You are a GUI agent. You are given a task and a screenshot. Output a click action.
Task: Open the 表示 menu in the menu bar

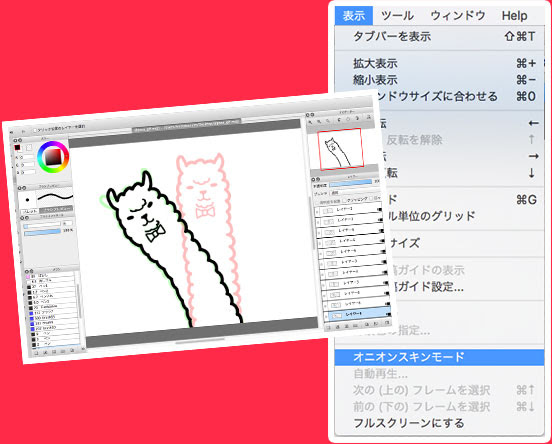point(353,16)
